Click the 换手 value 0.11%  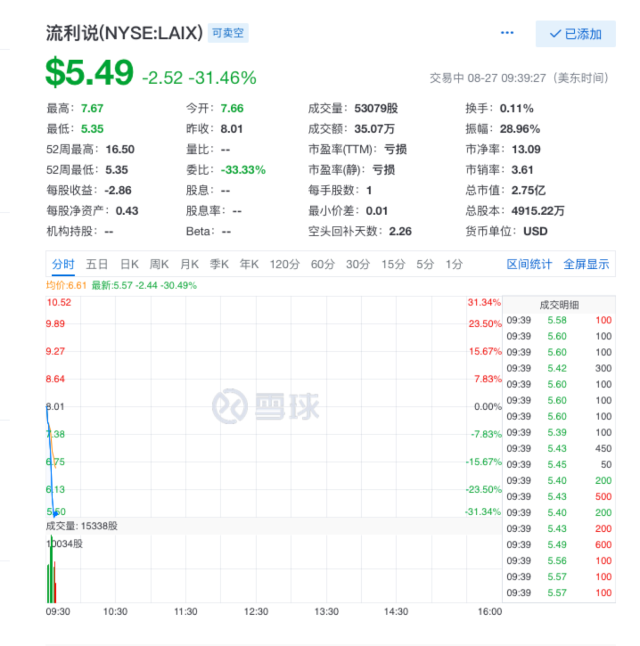(x=517, y=108)
